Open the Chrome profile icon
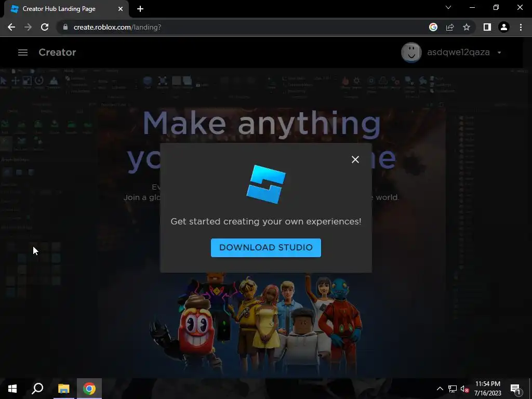Viewport: 532px width, 399px height. pos(504,27)
